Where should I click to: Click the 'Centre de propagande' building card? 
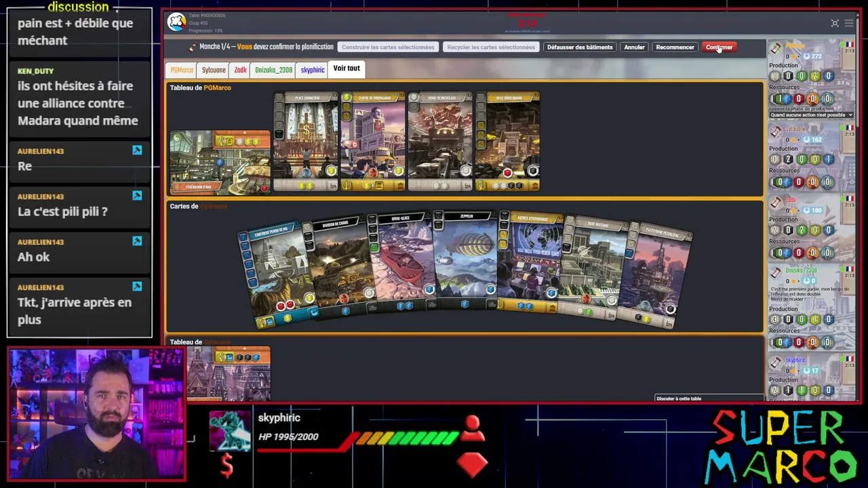point(374,142)
